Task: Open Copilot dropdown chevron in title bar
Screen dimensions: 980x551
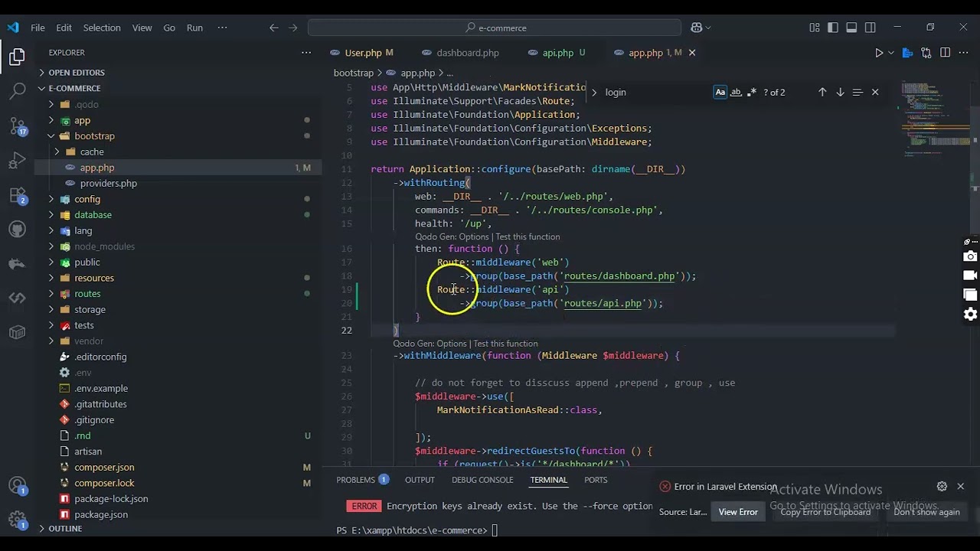Action: 708,28
